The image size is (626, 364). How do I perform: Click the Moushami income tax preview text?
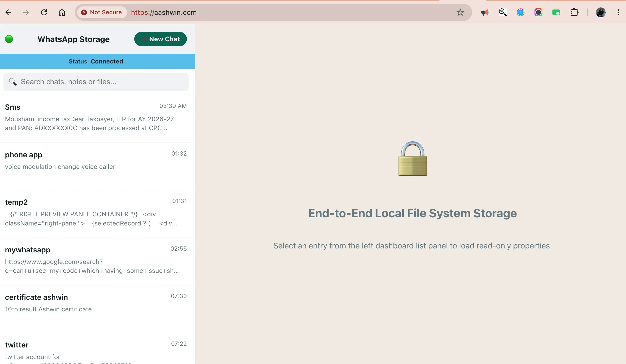[x=89, y=123]
